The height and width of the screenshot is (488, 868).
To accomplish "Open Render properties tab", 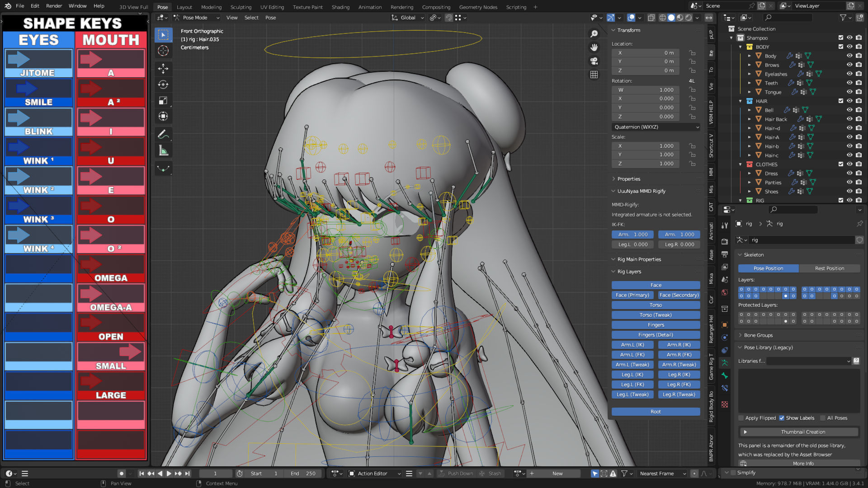I will coord(725,242).
